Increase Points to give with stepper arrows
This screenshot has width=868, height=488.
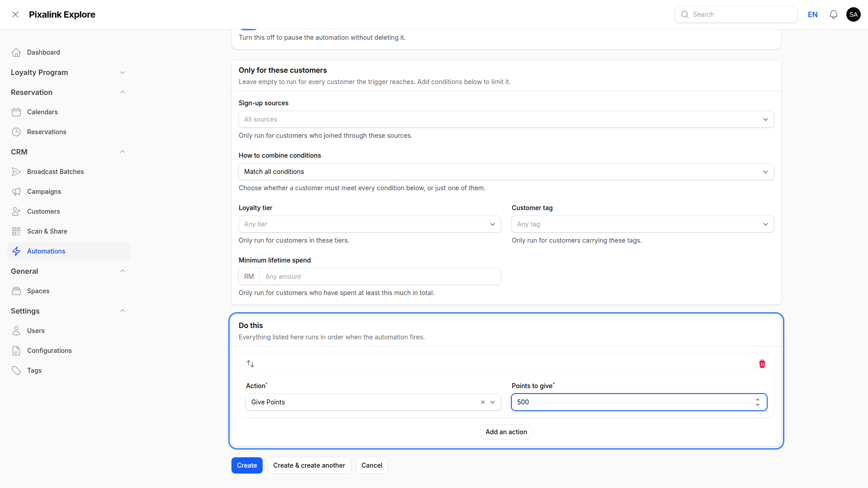(x=758, y=399)
